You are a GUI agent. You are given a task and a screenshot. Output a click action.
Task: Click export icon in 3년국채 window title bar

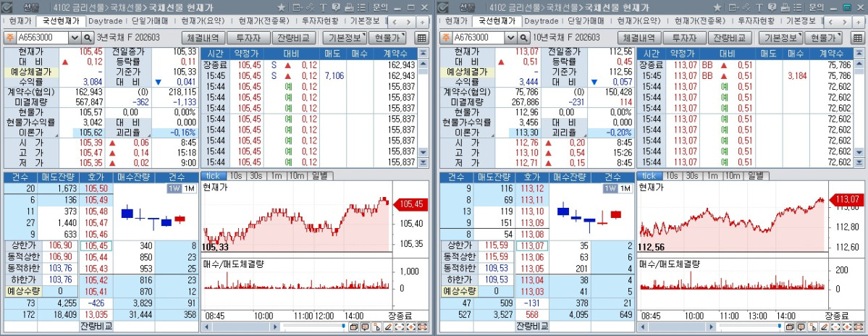click(x=298, y=8)
